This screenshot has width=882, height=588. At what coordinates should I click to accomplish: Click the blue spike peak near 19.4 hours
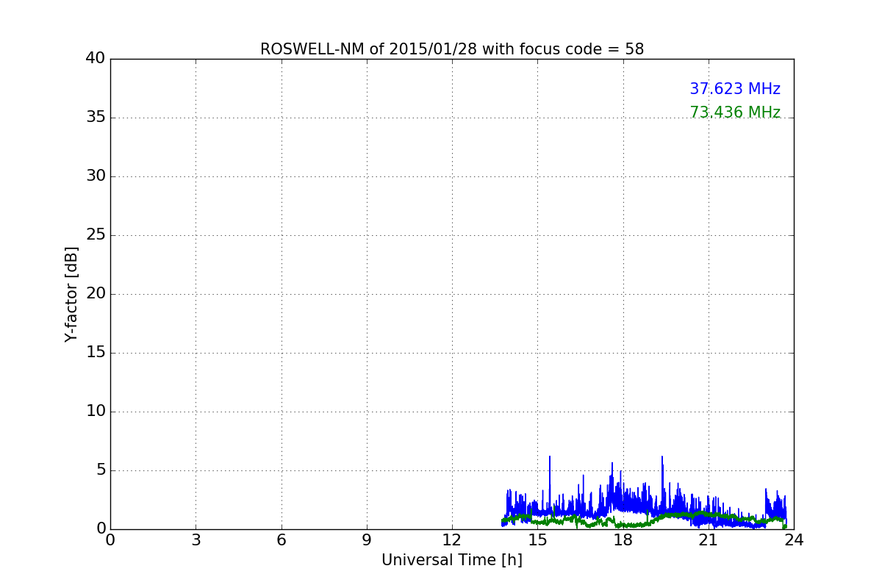click(x=661, y=457)
